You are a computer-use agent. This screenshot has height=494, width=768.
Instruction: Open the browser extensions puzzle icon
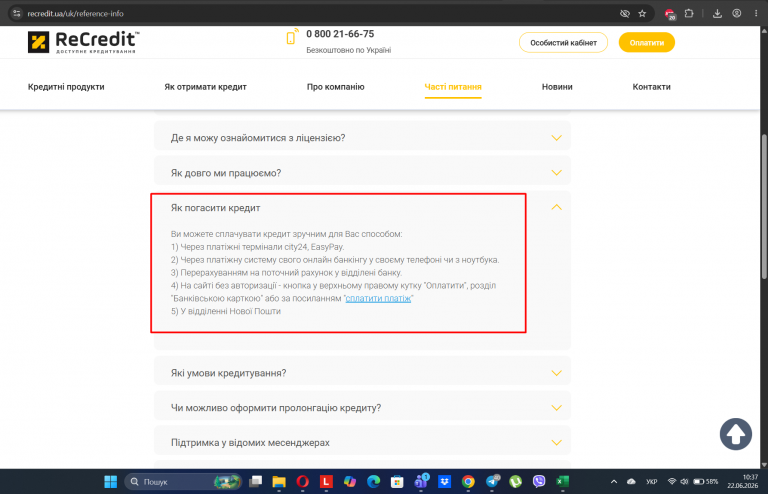(x=689, y=14)
